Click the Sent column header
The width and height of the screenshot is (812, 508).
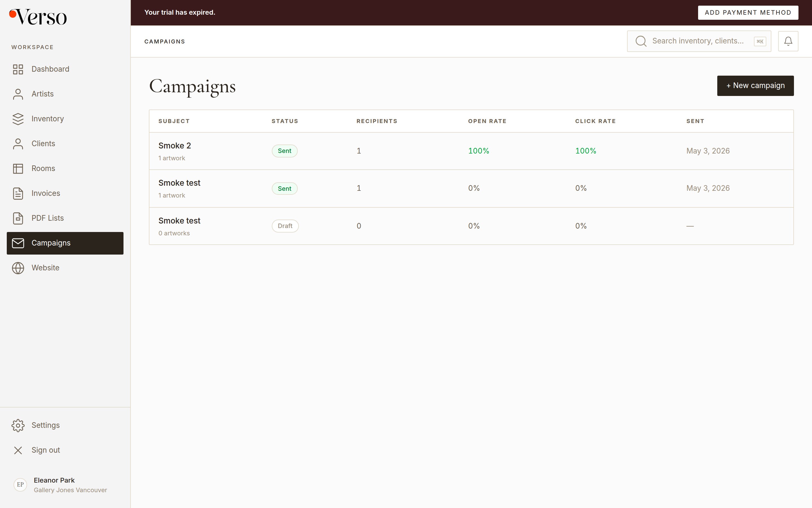pos(695,121)
